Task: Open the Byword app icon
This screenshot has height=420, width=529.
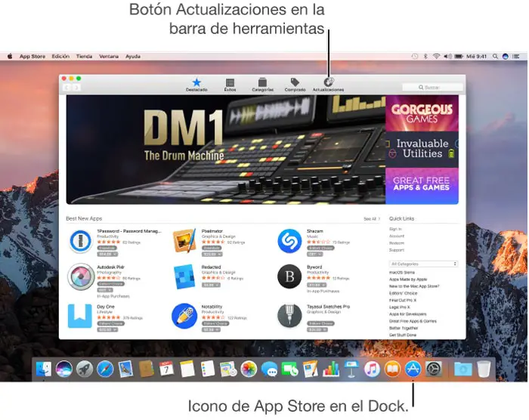Action: point(289,276)
